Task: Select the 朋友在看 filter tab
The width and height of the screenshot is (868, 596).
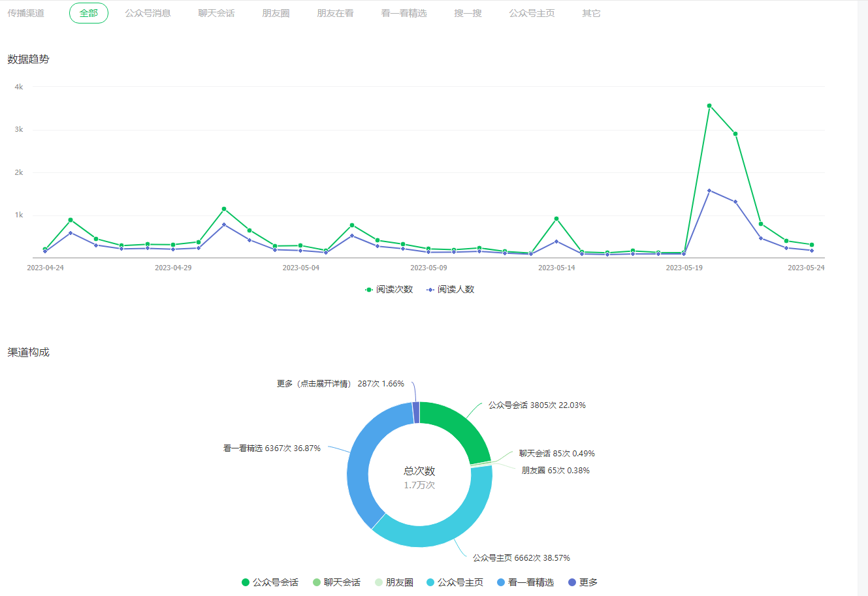Action: click(x=335, y=13)
